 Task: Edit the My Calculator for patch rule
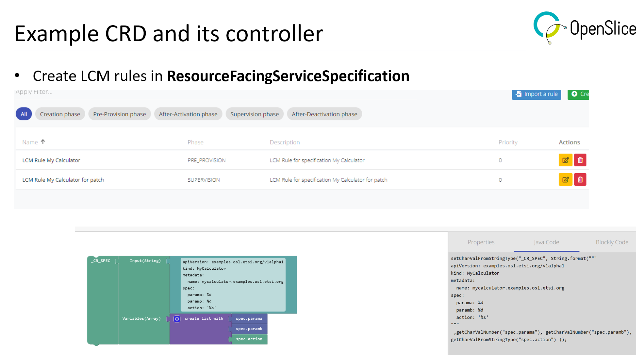pos(565,179)
